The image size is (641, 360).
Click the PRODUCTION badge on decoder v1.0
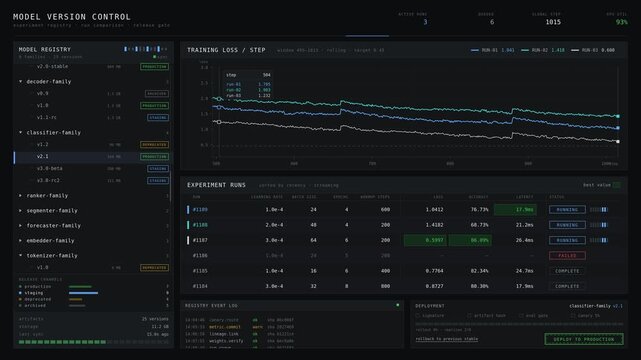[x=155, y=105]
